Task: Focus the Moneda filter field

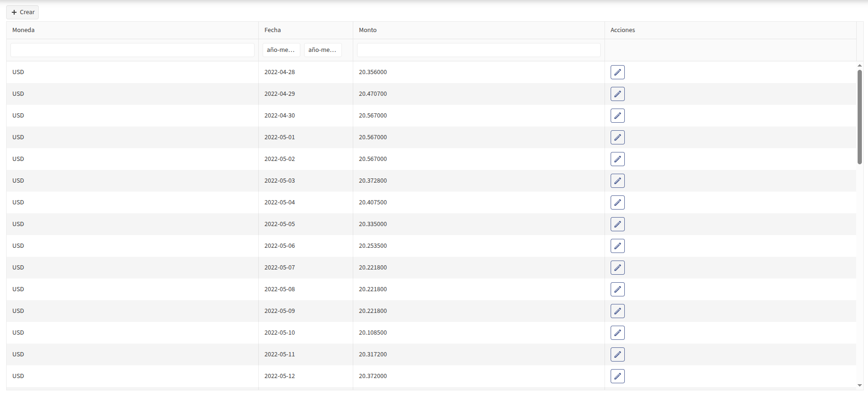Action: 132,50
